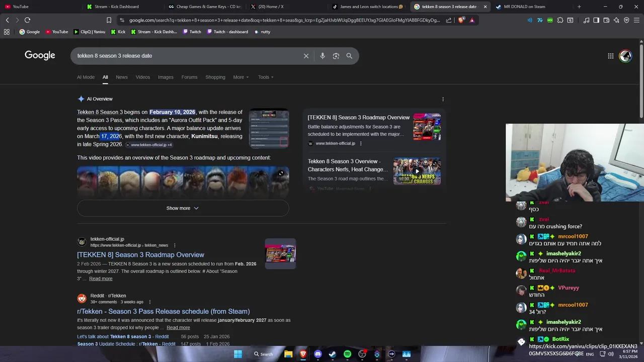Open the Google apps grid icon

pos(610,56)
